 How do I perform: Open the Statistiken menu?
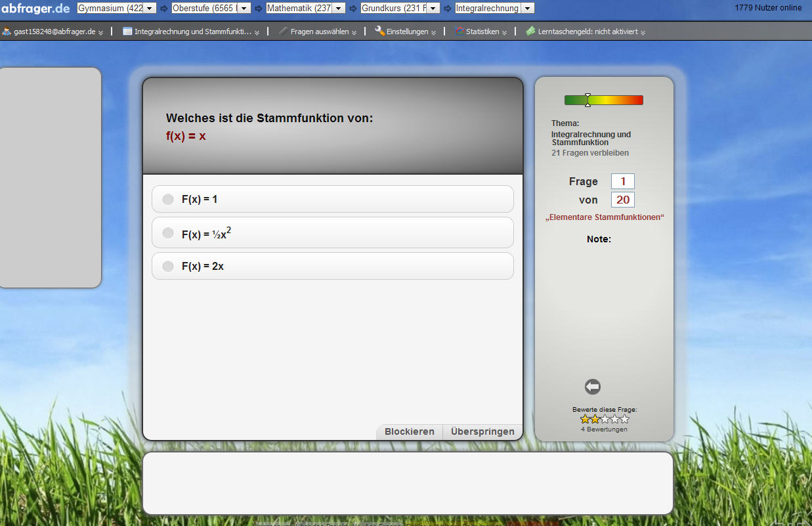point(482,32)
